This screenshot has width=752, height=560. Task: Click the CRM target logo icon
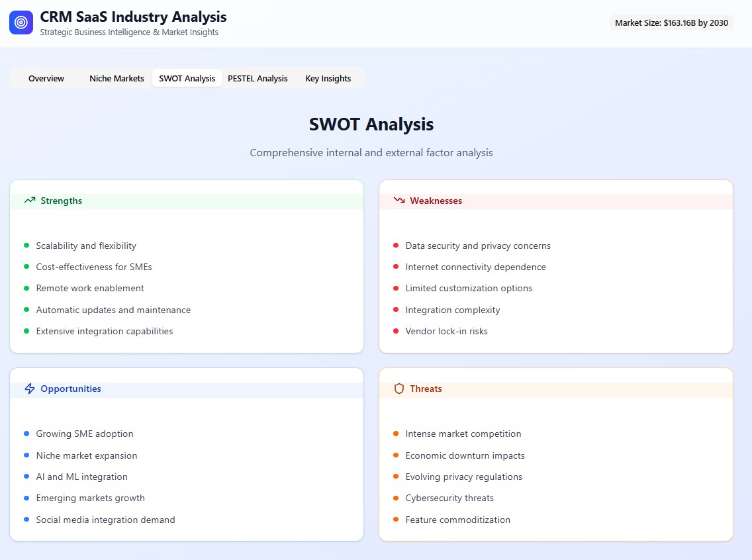21,23
